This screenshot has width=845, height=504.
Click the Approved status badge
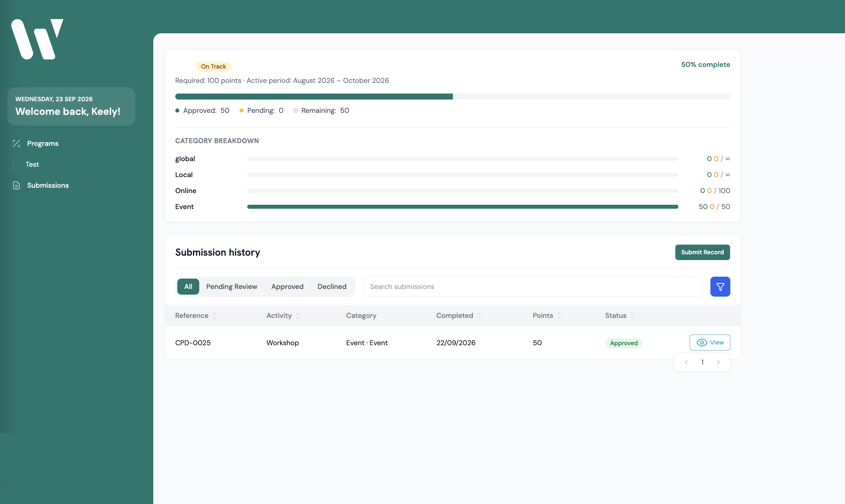(x=623, y=343)
